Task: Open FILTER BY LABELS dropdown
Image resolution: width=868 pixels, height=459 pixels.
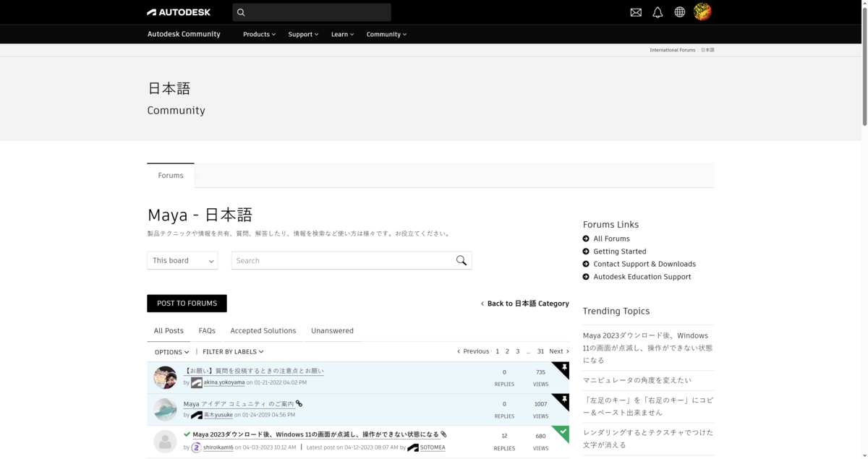Action: point(233,352)
